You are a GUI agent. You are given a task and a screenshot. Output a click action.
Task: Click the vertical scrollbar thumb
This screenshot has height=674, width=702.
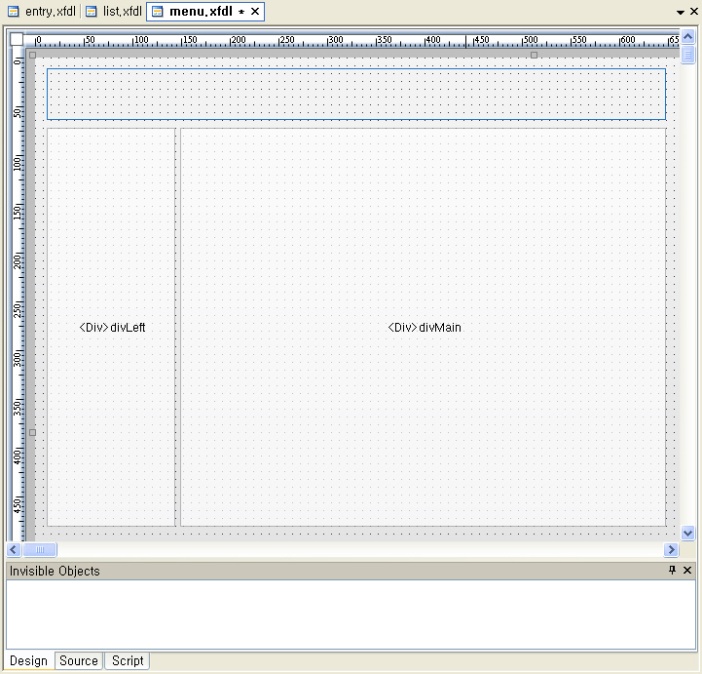coord(688,56)
